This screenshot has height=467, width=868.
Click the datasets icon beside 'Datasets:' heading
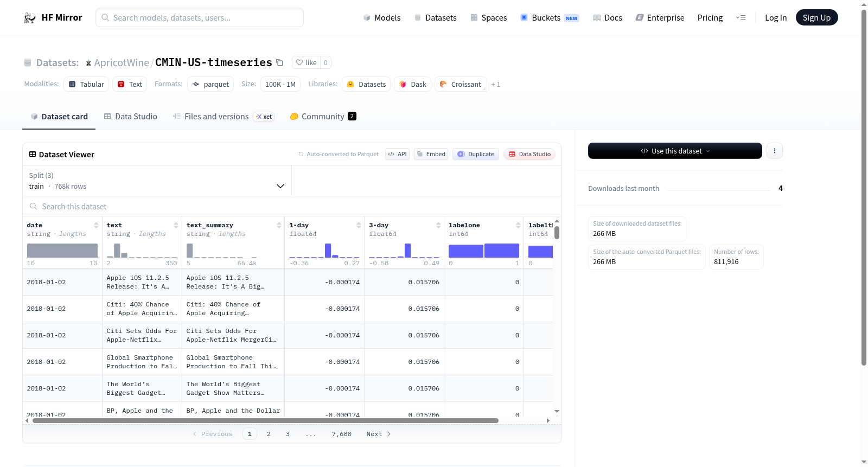tap(28, 63)
